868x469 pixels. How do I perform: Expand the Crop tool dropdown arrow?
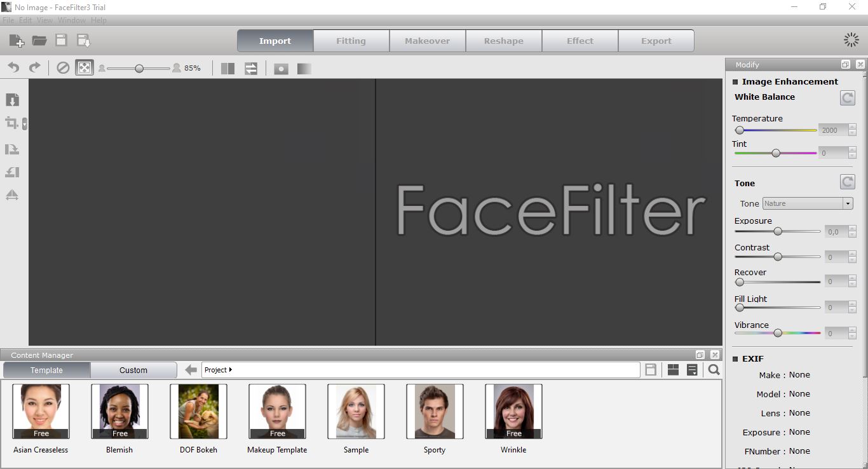tap(25, 124)
